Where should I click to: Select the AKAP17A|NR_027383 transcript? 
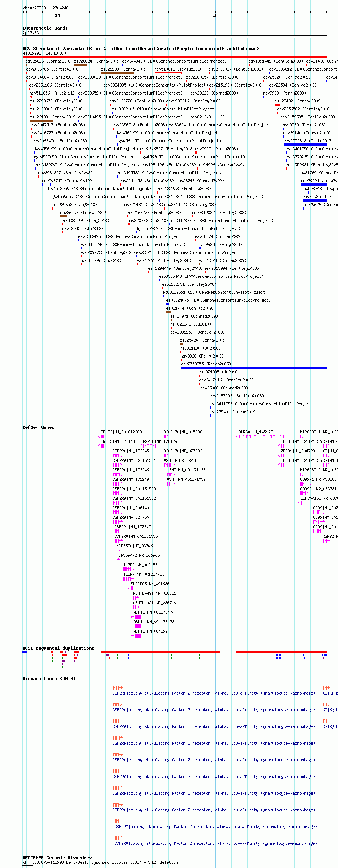click(183, 451)
